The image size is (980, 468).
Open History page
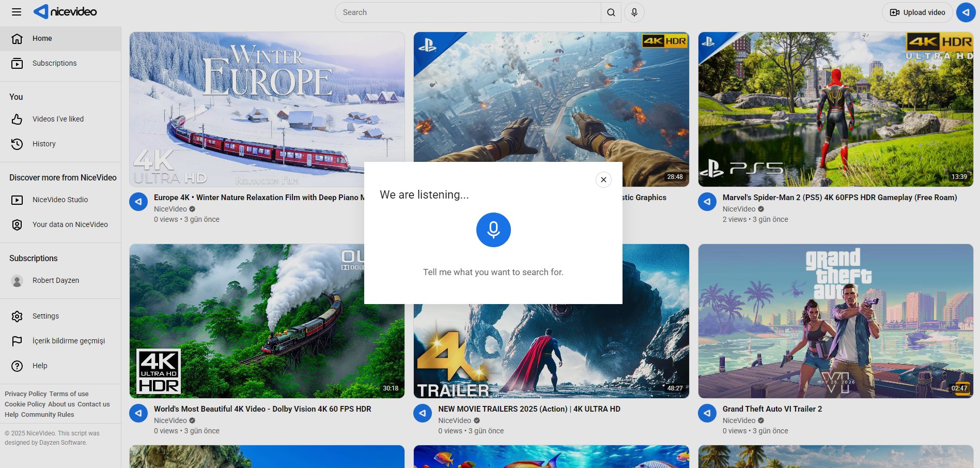[x=60, y=144]
